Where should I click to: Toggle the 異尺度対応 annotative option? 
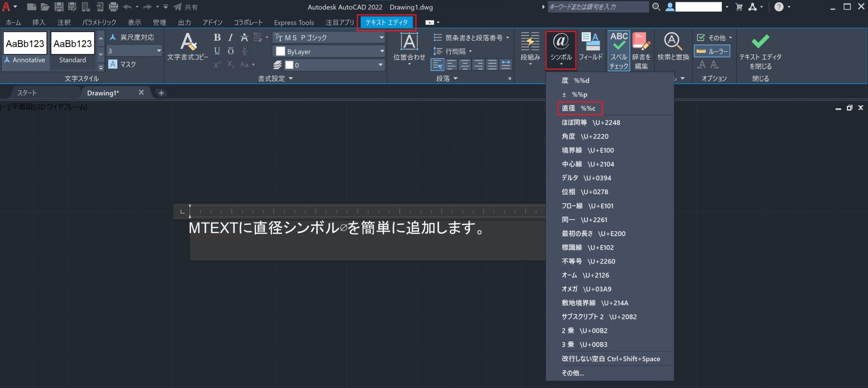click(132, 37)
